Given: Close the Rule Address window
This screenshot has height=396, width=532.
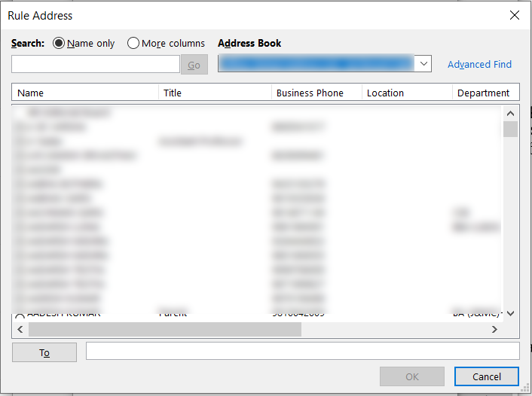Looking at the screenshot, I should coord(515,15).
